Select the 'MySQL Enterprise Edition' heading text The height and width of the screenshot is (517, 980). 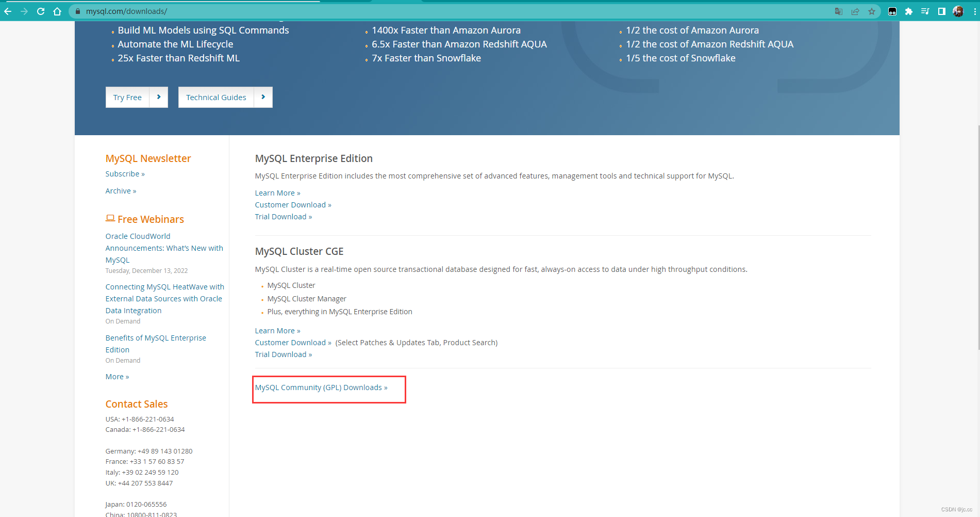click(314, 158)
